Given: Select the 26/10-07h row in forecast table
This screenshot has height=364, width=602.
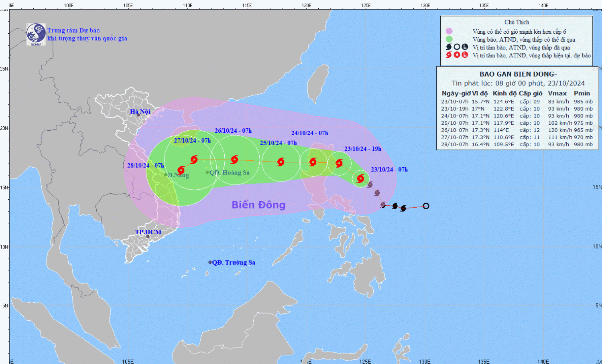Looking at the screenshot, I should coord(517,130).
